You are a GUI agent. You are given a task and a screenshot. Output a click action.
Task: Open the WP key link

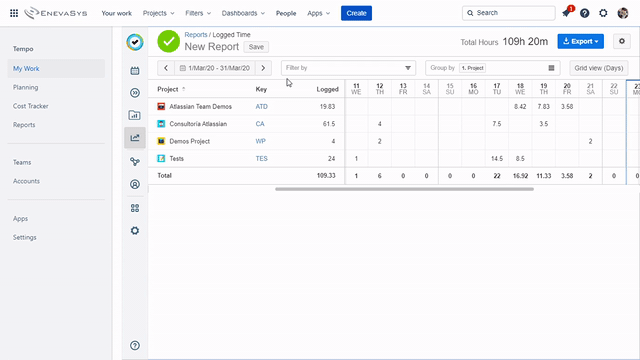pos(260,141)
